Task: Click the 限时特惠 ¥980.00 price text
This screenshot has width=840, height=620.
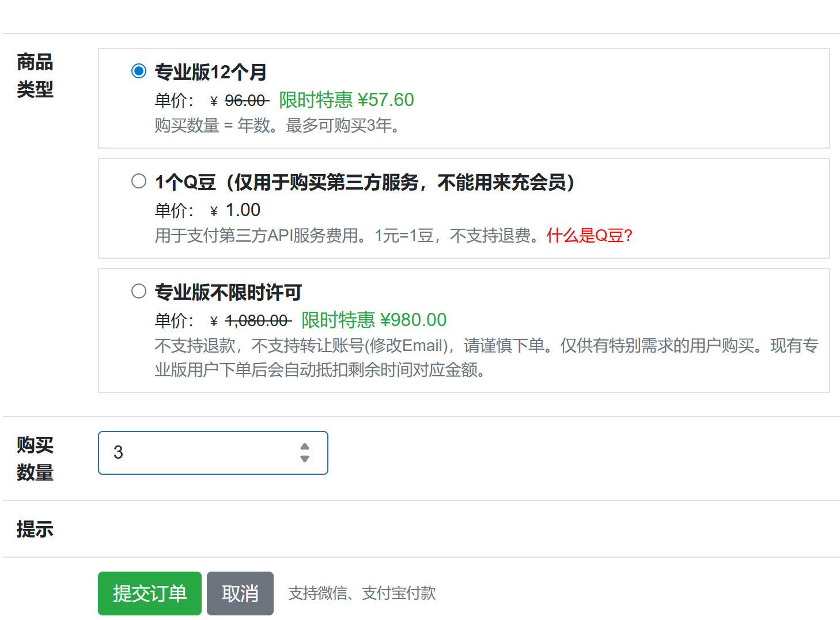Action: pyautogui.click(x=374, y=320)
